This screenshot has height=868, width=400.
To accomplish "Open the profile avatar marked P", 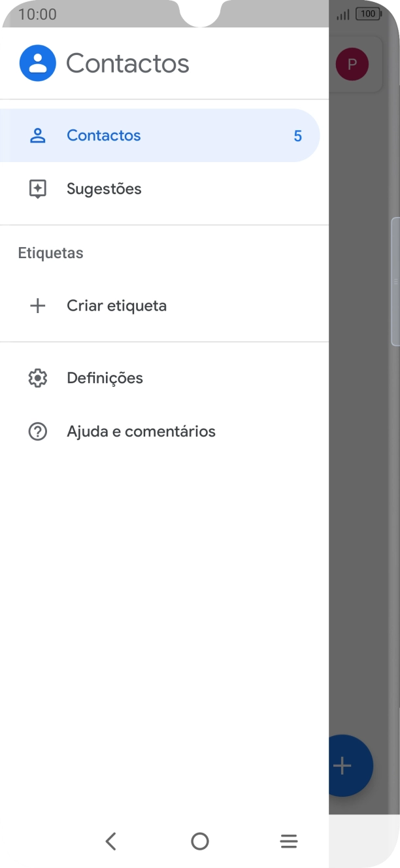I will 352,64.
